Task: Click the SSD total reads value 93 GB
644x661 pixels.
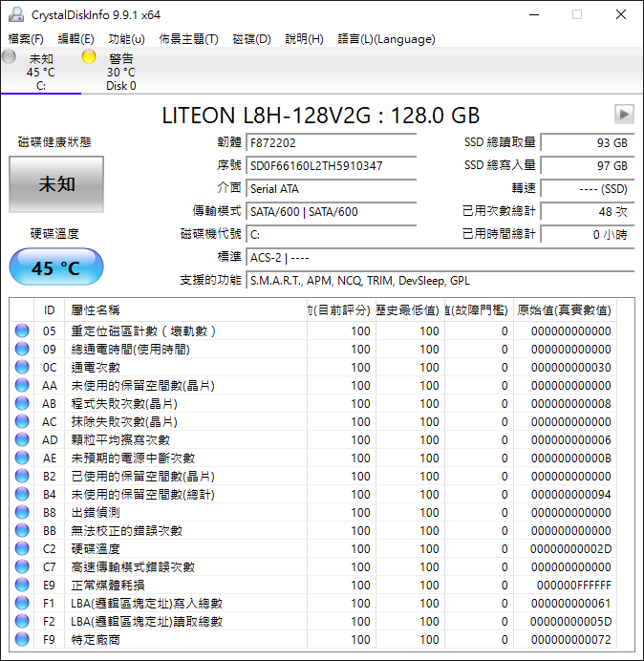Action: (587, 143)
